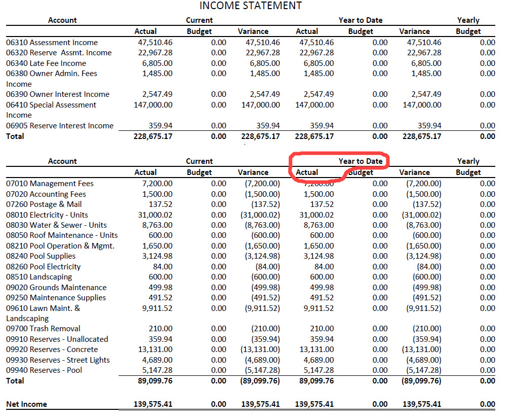508x420 pixels.
Task: Click the 06320 Reserve Assmt. Income label
Action: (x=59, y=53)
